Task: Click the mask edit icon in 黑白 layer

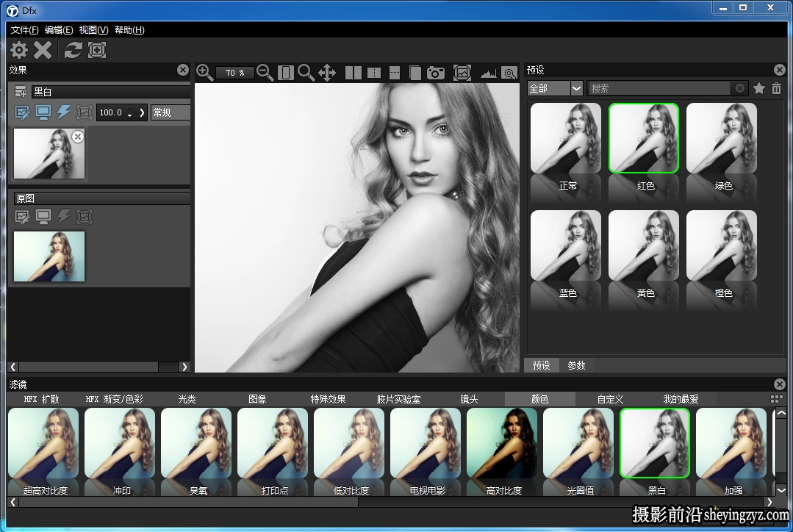Action: point(22,112)
